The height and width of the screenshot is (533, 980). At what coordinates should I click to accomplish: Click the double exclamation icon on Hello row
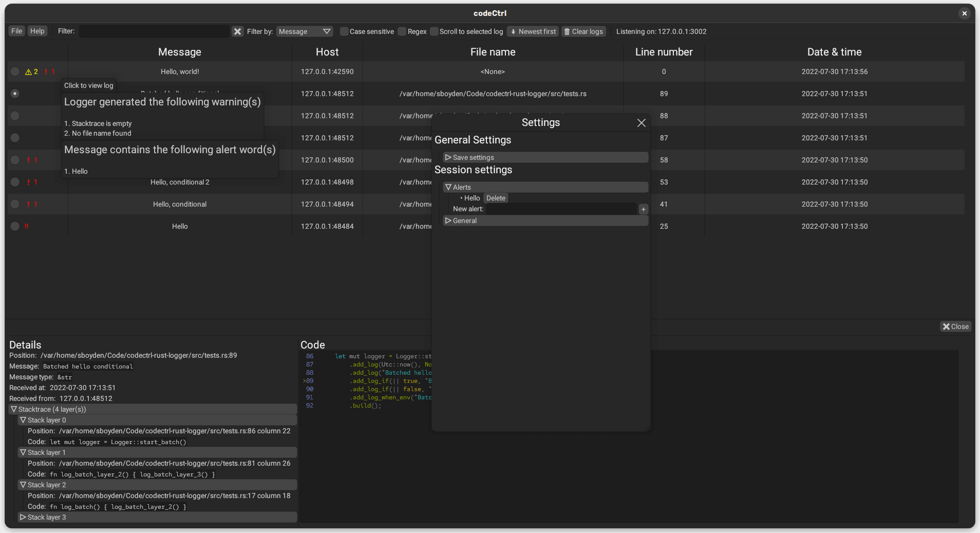[x=27, y=226]
